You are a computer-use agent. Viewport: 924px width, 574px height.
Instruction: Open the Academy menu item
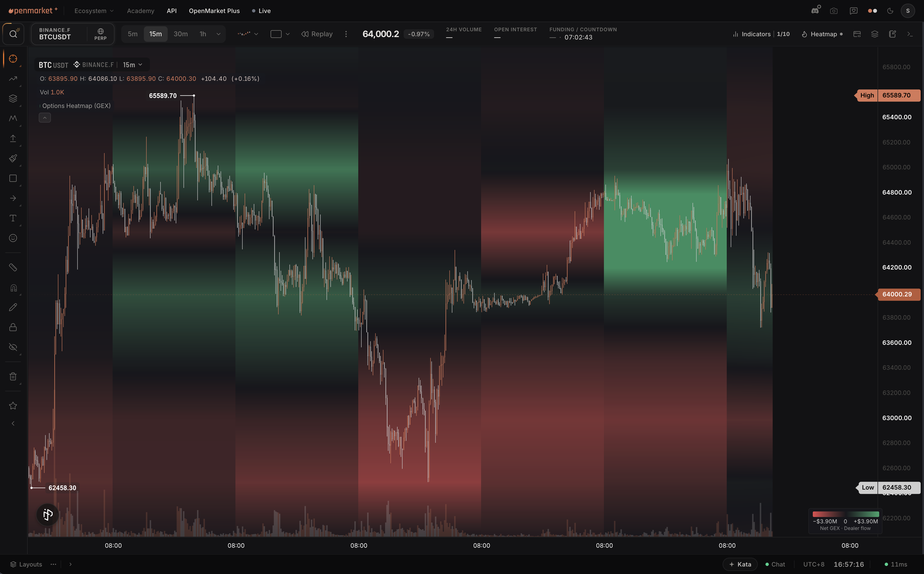pos(141,11)
